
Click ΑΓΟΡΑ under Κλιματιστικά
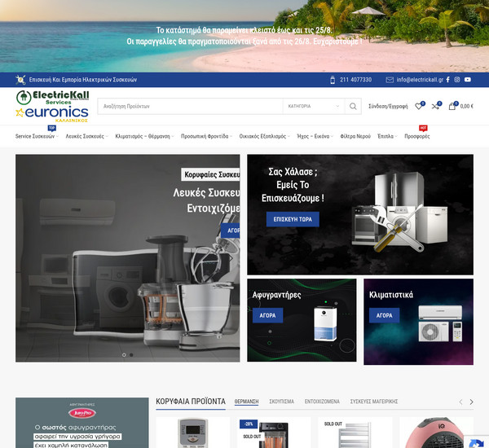pyautogui.click(x=384, y=315)
